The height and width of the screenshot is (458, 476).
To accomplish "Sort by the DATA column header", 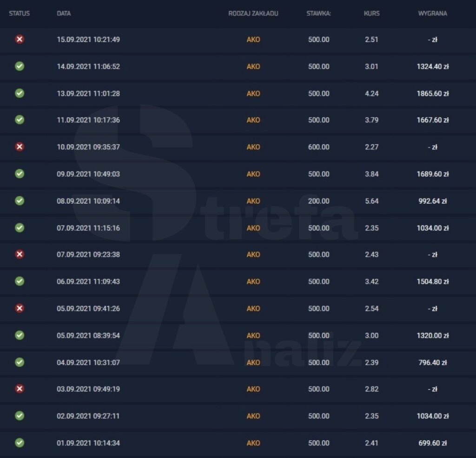I will click(64, 13).
